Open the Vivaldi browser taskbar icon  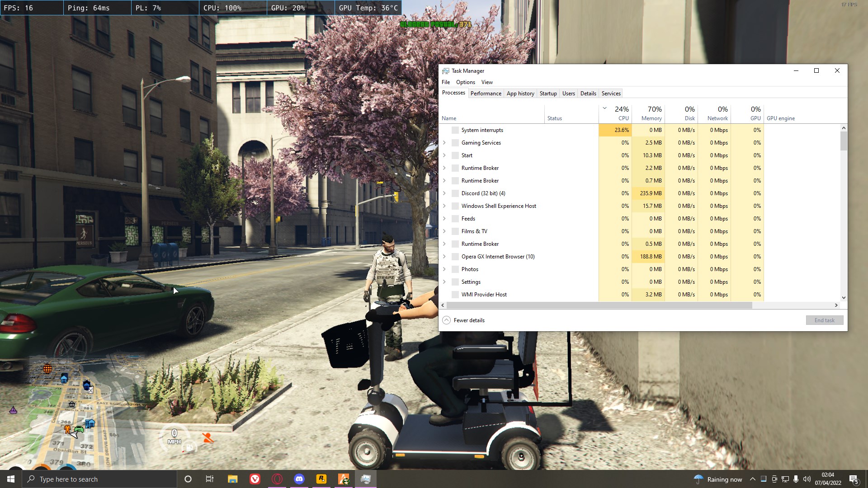(x=255, y=479)
